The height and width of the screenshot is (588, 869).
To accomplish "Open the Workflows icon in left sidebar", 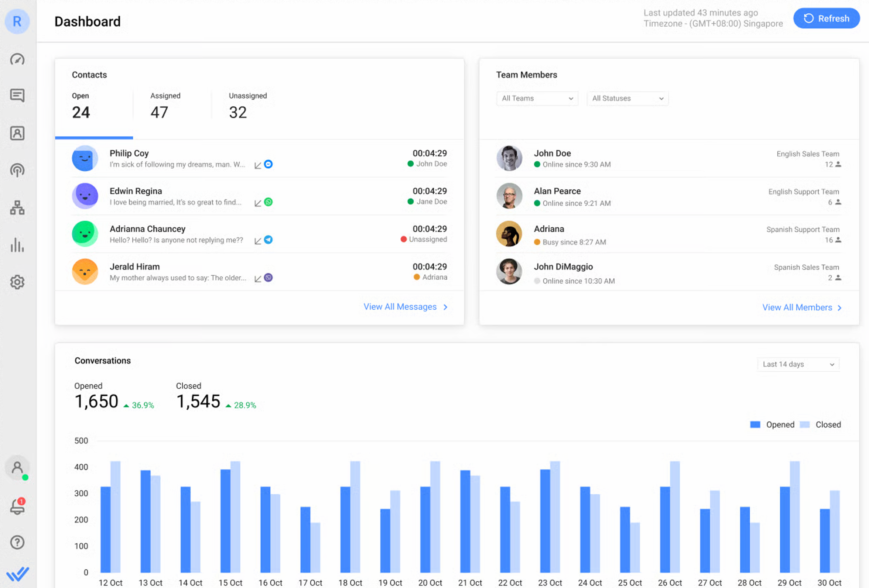I will pyautogui.click(x=17, y=208).
